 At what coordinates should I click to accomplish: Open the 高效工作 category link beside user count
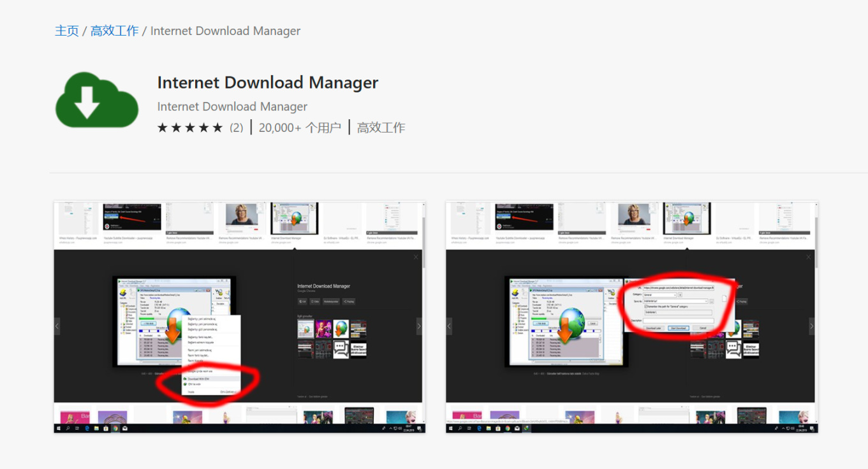pyautogui.click(x=381, y=127)
